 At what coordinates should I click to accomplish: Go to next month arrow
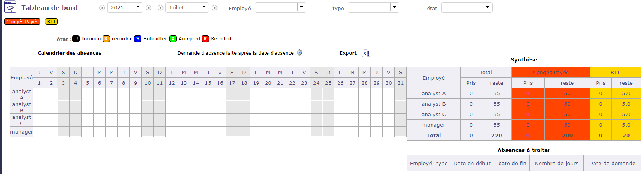[x=214, y=8]
